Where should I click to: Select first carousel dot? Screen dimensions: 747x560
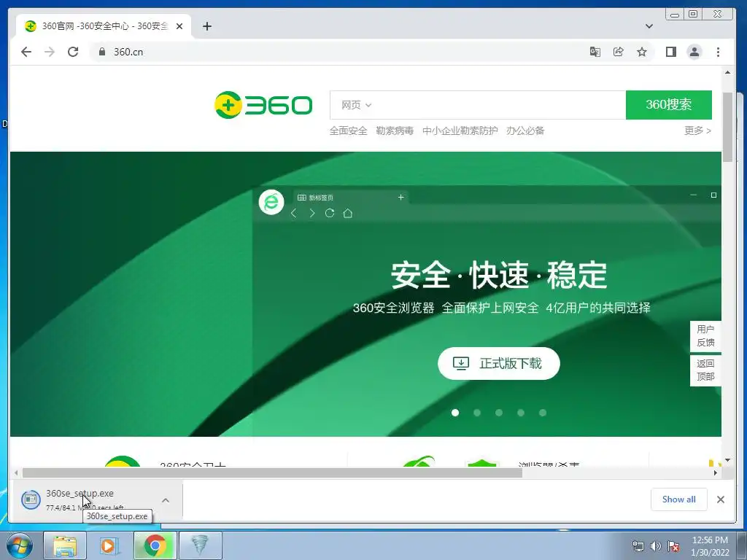[x=455, y=413]
